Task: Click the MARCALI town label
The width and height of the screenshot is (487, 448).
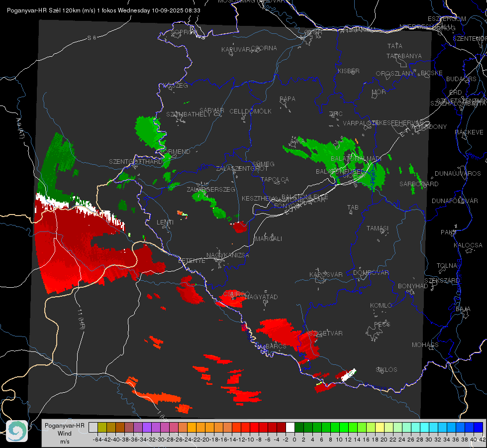Action: point(269,239)
